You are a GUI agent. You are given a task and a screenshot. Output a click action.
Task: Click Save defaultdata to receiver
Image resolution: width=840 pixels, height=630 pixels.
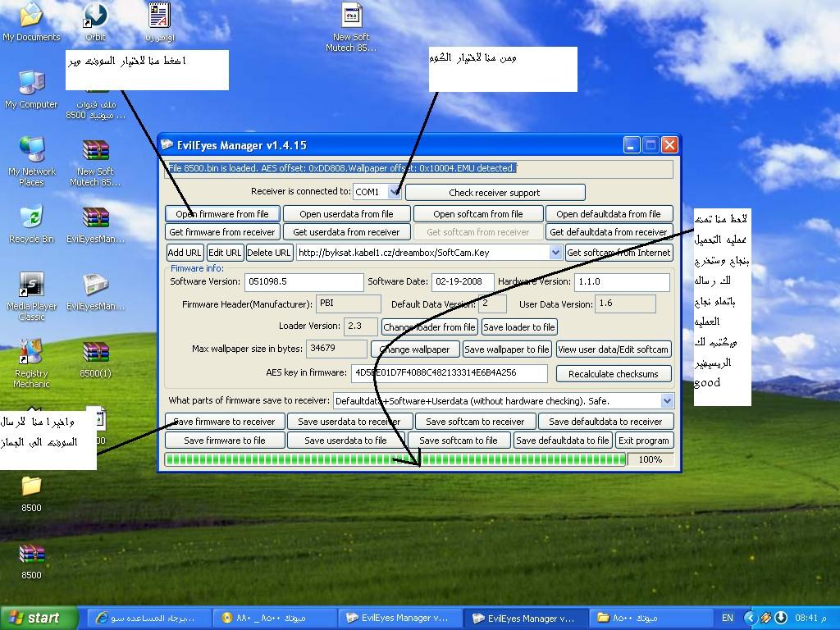(606, 422)
